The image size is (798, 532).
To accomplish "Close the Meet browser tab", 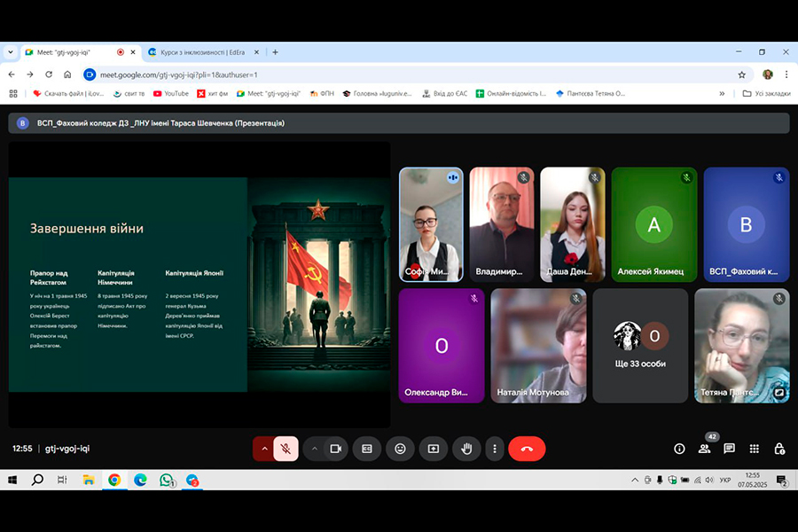I will (133, 52).
